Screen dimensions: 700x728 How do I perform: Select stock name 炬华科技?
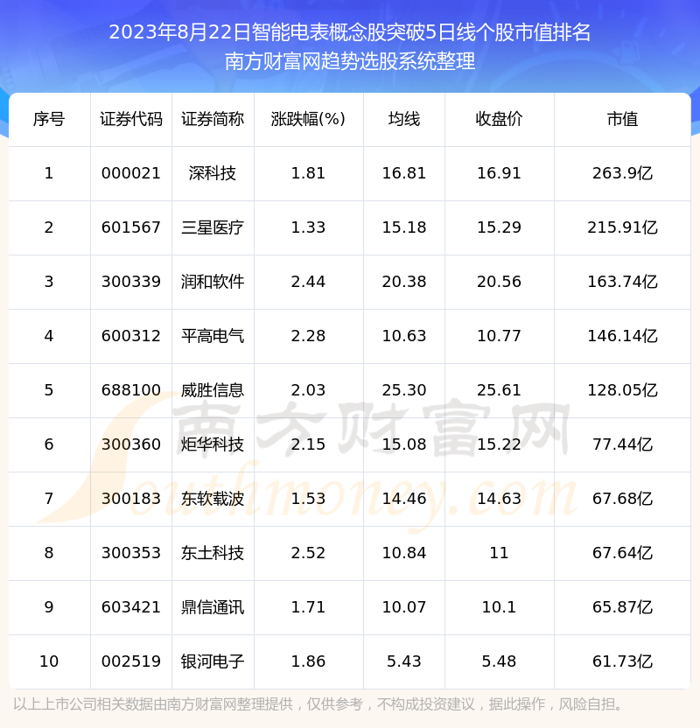(x=213, y=444)
